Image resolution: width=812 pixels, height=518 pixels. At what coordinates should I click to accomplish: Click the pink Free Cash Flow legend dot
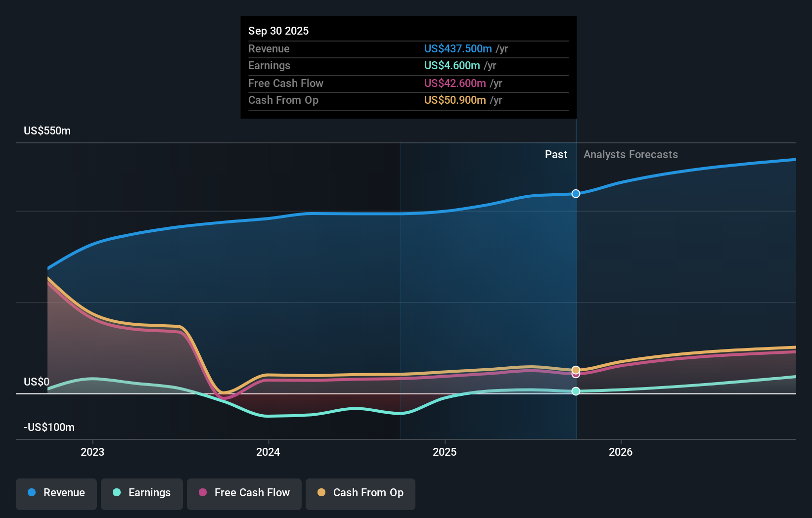tap(202, 493)
